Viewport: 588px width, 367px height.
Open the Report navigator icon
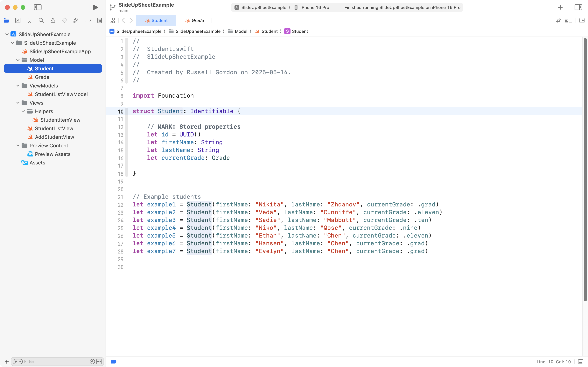tap(100, 20)
